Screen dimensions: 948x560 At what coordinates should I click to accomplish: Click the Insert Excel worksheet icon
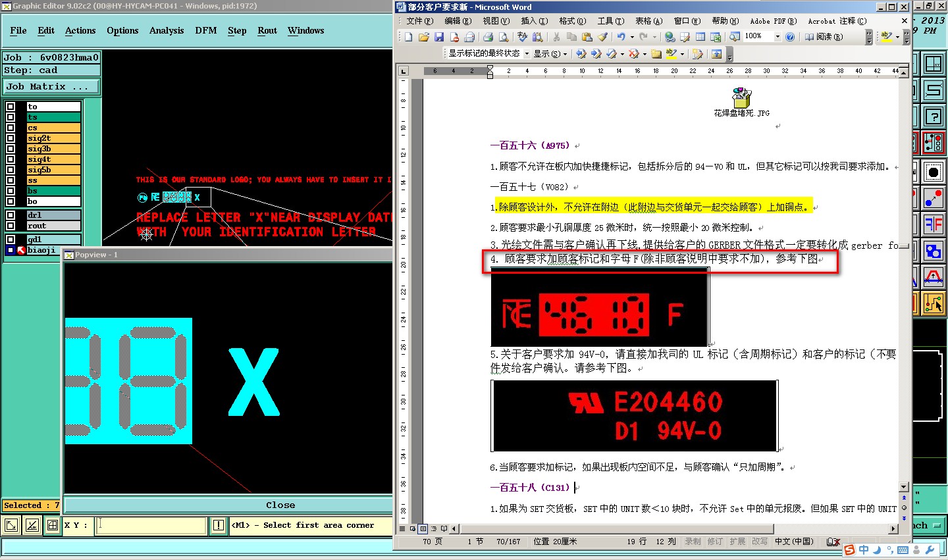pos(716,37)
